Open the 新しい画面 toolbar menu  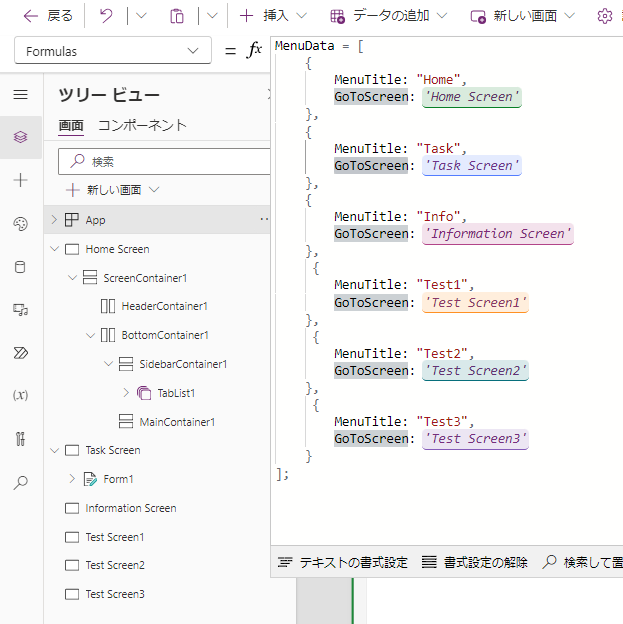click(x=523, y=16)
